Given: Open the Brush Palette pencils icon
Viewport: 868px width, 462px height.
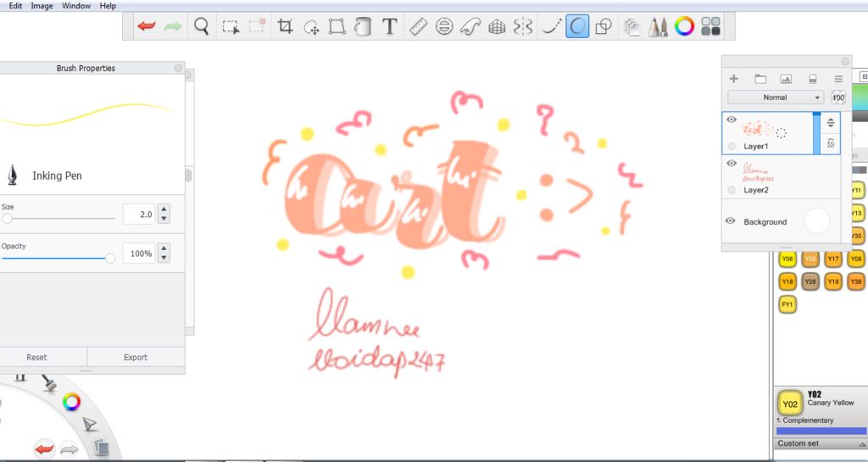Looking at the screenshot, I should [658, 26].
